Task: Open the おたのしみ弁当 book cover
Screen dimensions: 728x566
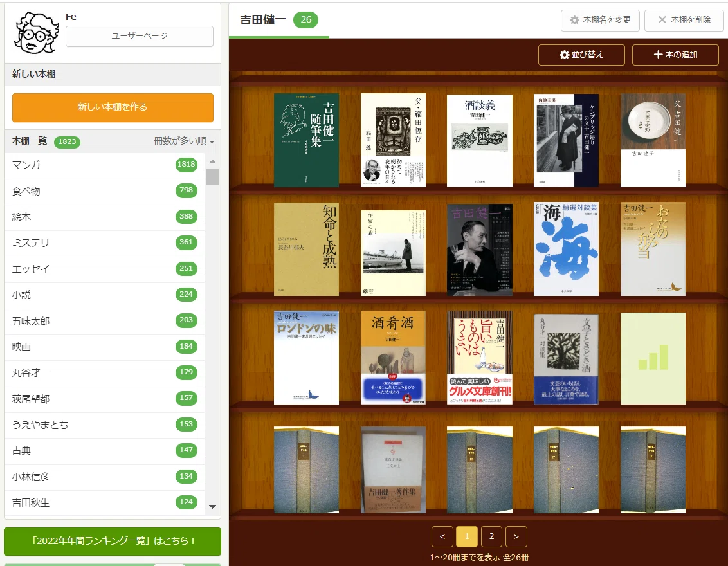Action: (x=653, y=249)
